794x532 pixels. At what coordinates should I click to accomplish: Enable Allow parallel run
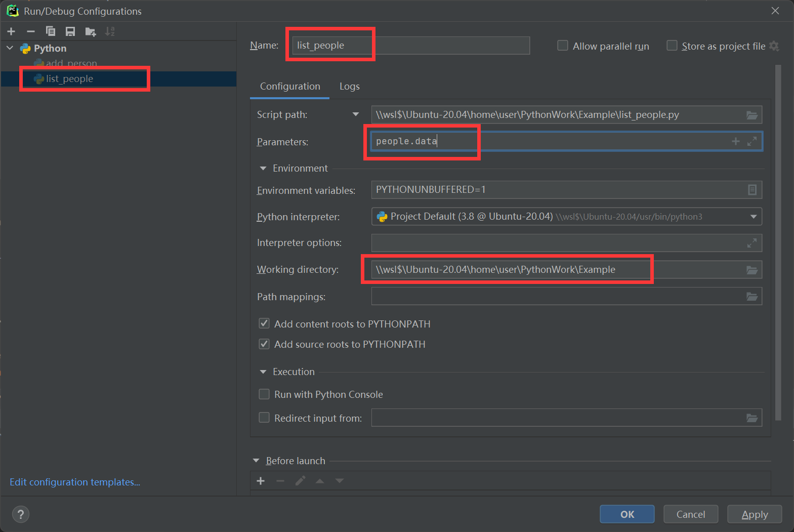point(563,46)
